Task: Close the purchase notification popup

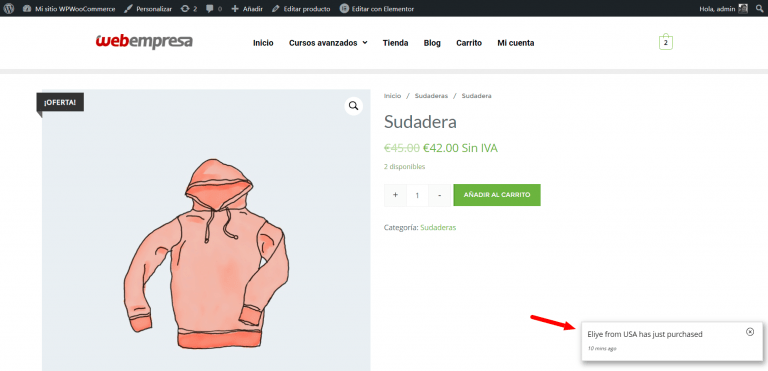Action: 750,332
